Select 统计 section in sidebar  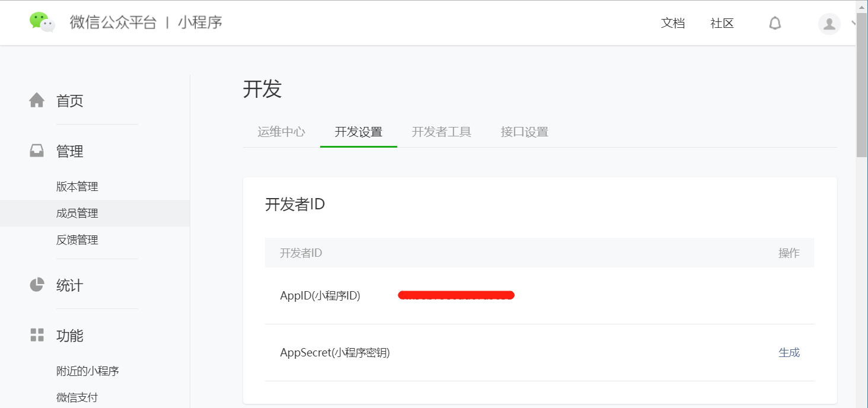click(x=69, y=285)
